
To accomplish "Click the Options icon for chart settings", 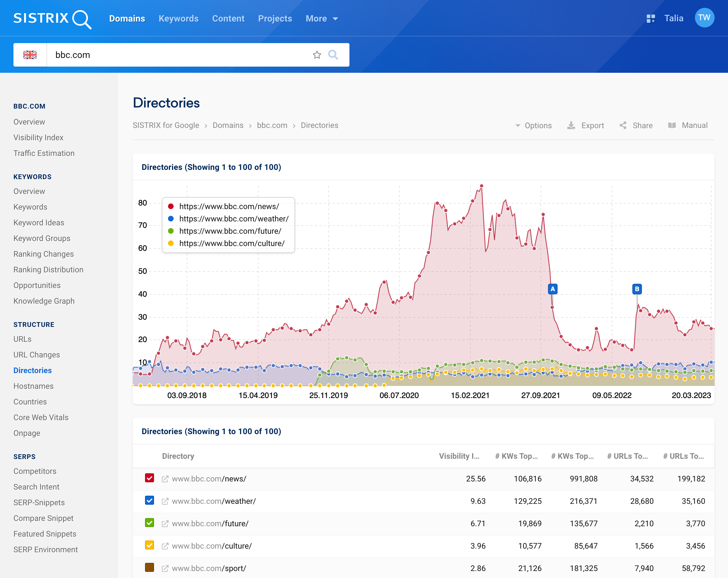I will click(x=532, y=125).
